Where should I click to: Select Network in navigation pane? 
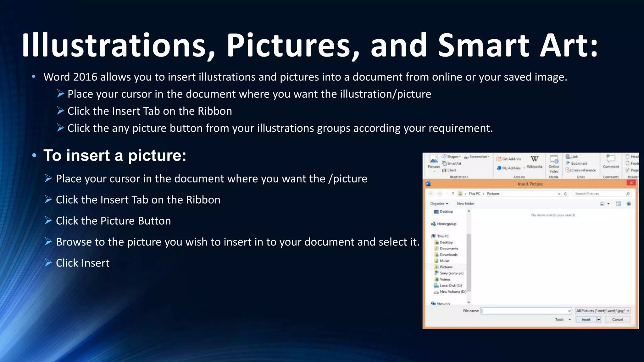coord(441,303)
